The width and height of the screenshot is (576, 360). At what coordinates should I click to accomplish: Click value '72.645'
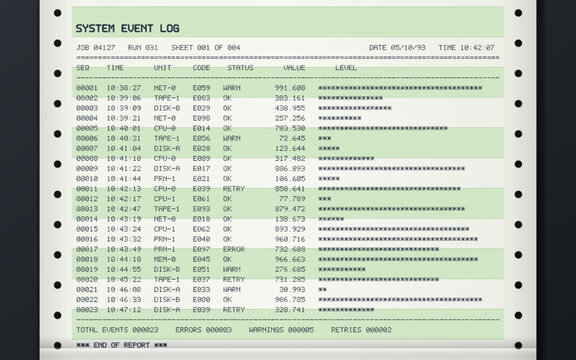tap(292, 138)
